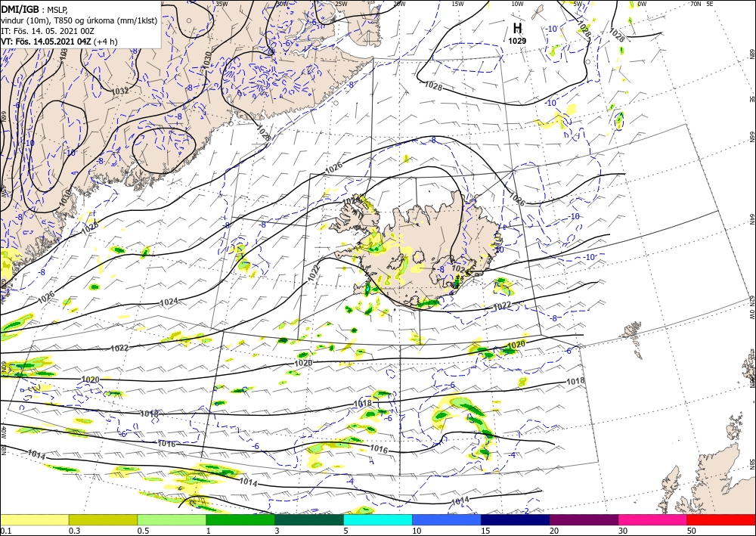Click the '3' legend scale value
Screen dimensions: 756x536
click(277, 531)
